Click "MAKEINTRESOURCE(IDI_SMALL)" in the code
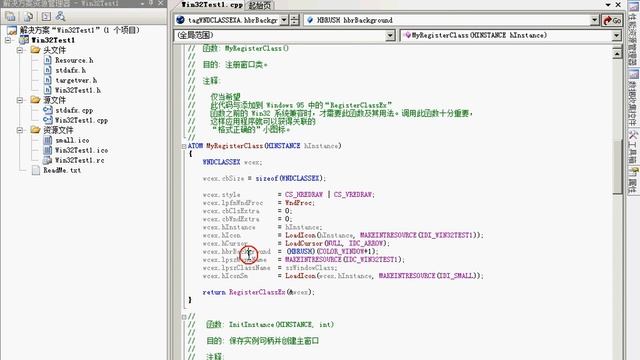The height and width of the screenshot is (360, 640). coord(429,276)
